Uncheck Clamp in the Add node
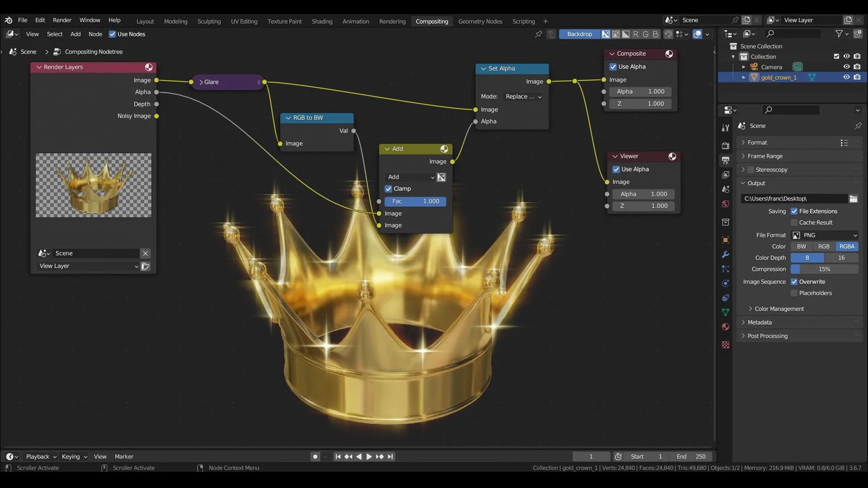 coord(388,189)
